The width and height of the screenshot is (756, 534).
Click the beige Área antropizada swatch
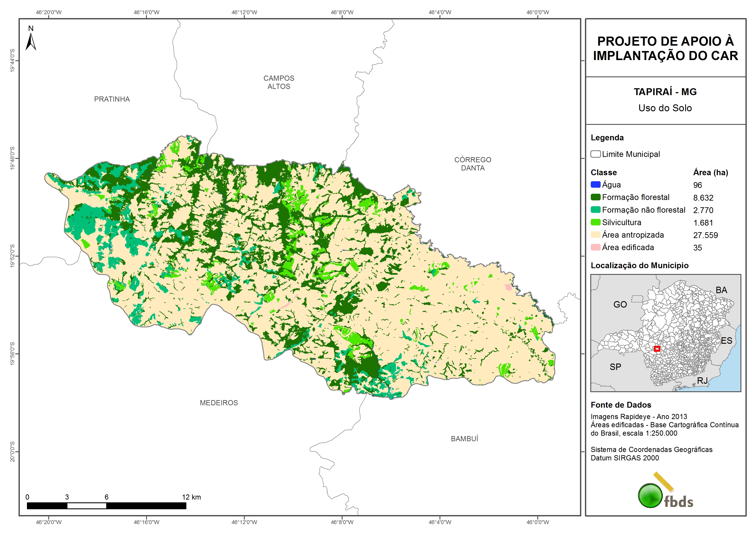click(x=595, y=235)
